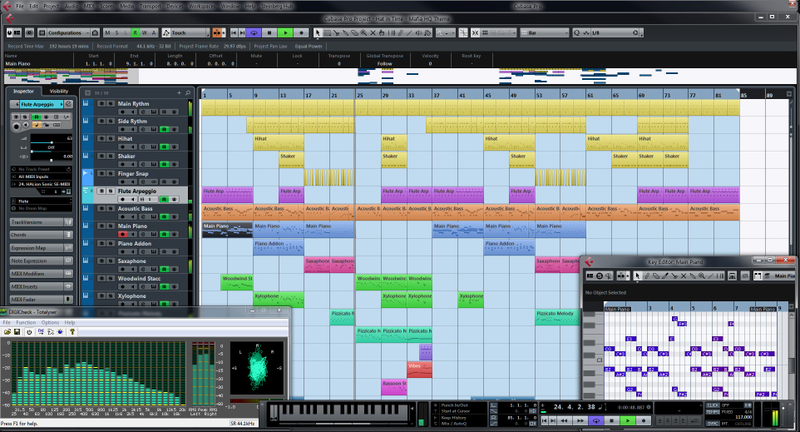Open the HALion Sonic SE MIDI output field

[41, 184]
